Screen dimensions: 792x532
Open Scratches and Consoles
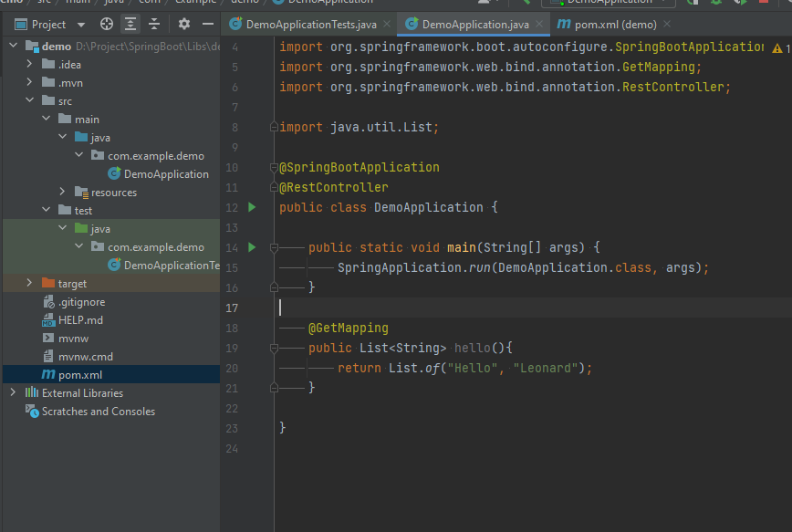coord(98,412)
